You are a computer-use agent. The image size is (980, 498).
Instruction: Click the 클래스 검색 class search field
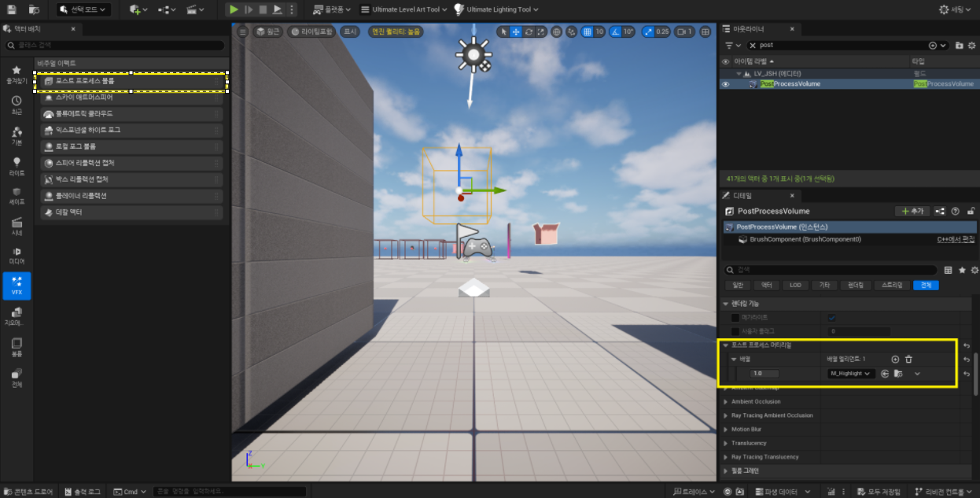(x=115, y=45)
